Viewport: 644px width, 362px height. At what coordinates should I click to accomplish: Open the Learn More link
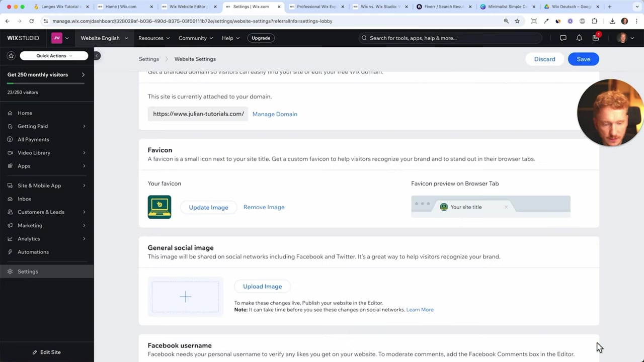(420, 310)
